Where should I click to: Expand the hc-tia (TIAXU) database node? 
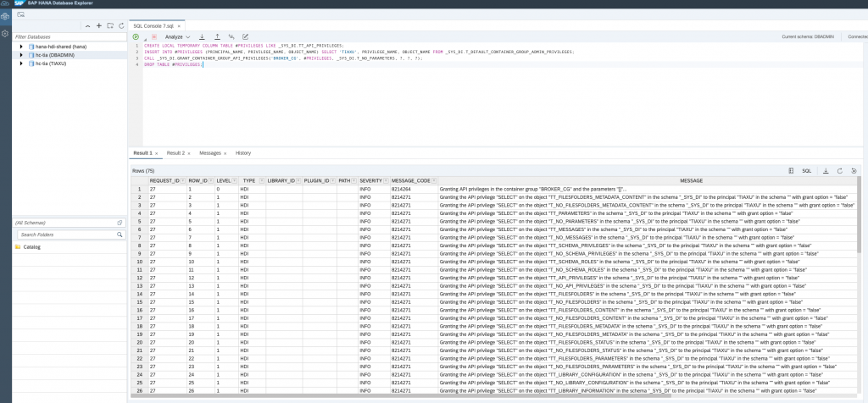click(x=21, y=63)
